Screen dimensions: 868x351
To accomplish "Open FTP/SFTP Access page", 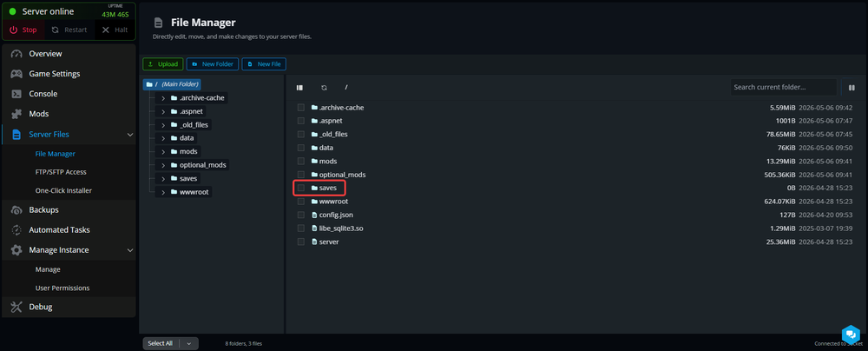I will pos(61,172).
